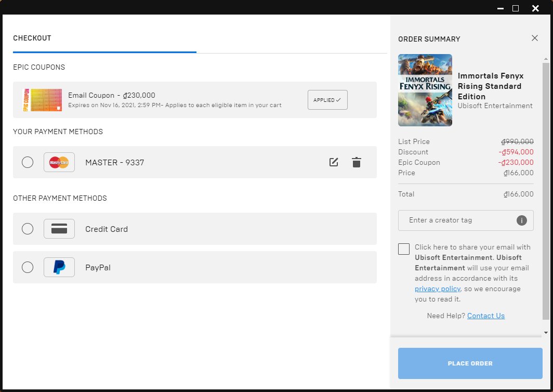Click the PayPal label

tap(98, 267)
